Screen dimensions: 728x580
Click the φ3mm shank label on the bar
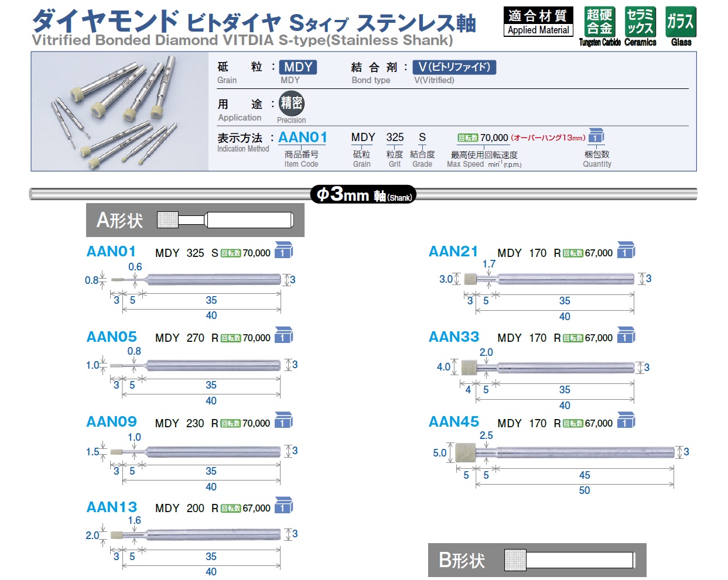coord(363,194)
